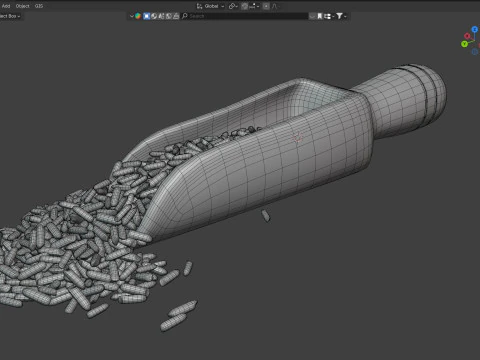
Task: Select the highlighted blue filter icon
Action: [x=146, y=16]
